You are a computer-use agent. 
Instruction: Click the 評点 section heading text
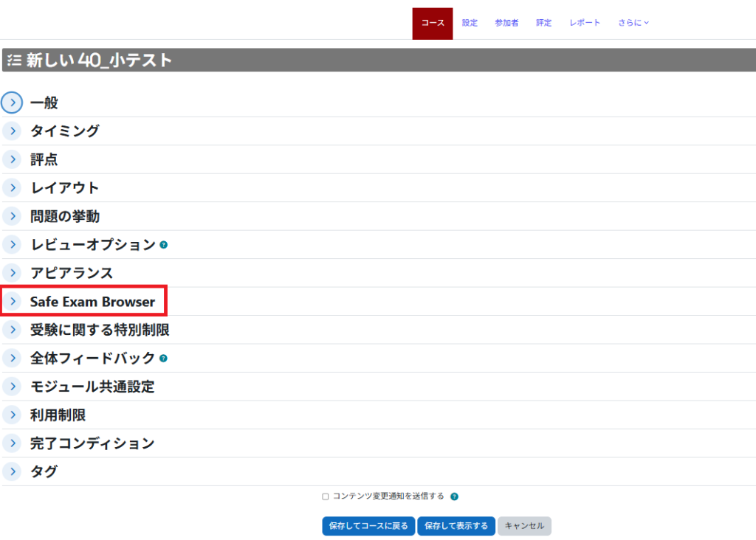44,159
